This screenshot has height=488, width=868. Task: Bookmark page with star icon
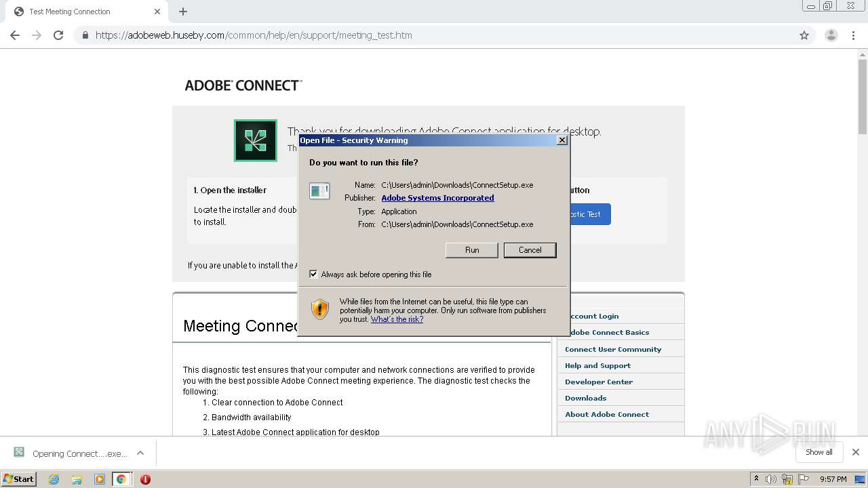(x=804, y=35)
